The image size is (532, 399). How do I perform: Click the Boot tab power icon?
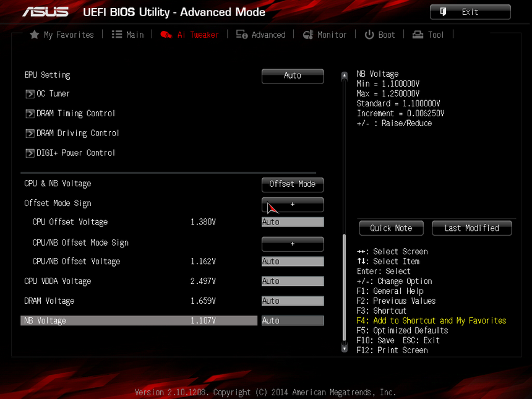coord(369,34)
